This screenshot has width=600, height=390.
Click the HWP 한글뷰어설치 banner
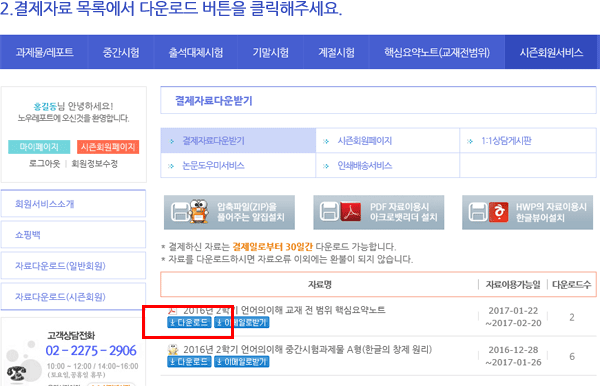[527, 212]
